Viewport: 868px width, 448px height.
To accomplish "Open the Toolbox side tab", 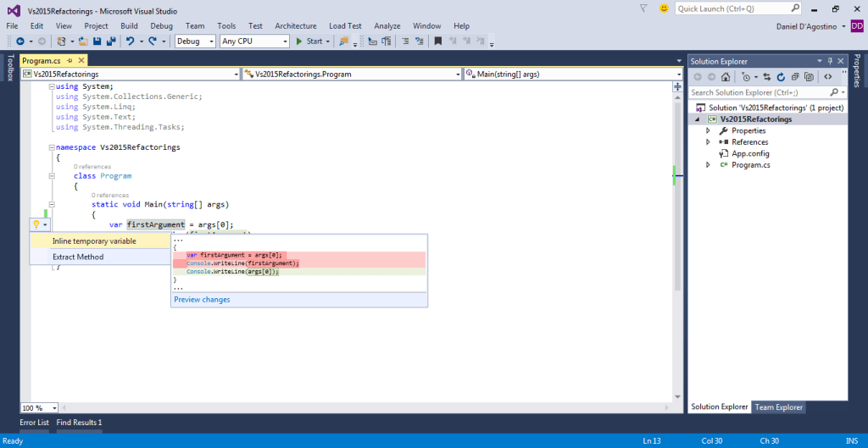I will click(x=9, y=68).
